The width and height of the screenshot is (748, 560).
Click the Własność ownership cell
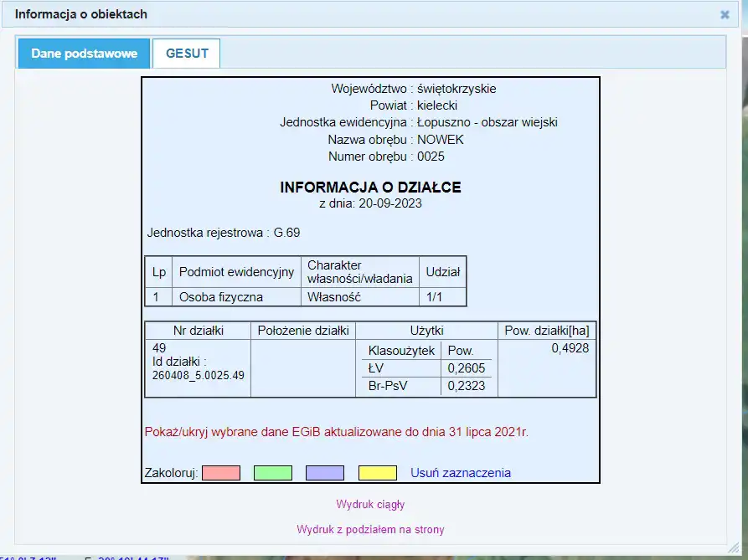[333, 297]
